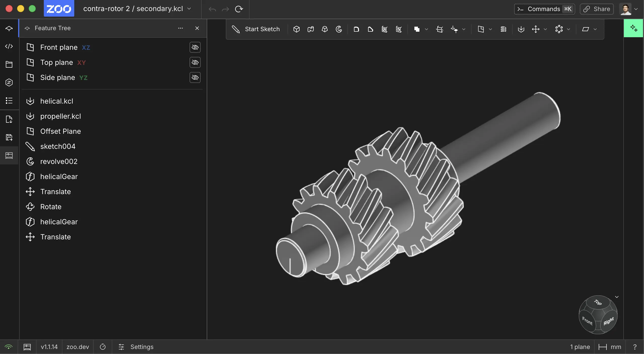
Task: Expand the Transform tool dropdown
Action: pyautogui.click(x=545, y=29)
